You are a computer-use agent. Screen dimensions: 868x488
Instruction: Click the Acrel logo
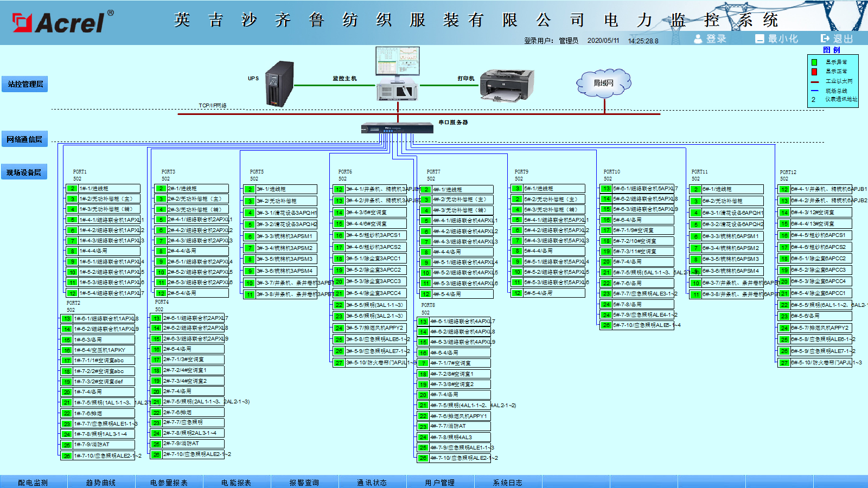(62, 22)
